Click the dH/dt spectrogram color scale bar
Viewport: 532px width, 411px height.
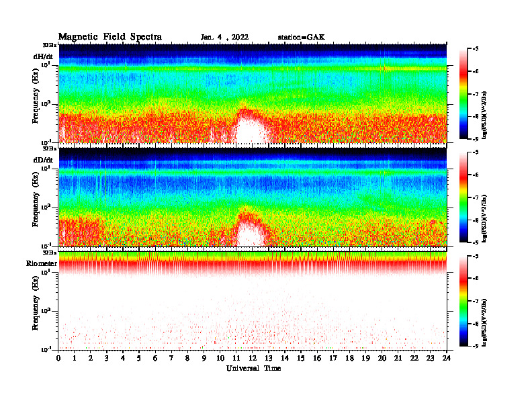point(463,94)
